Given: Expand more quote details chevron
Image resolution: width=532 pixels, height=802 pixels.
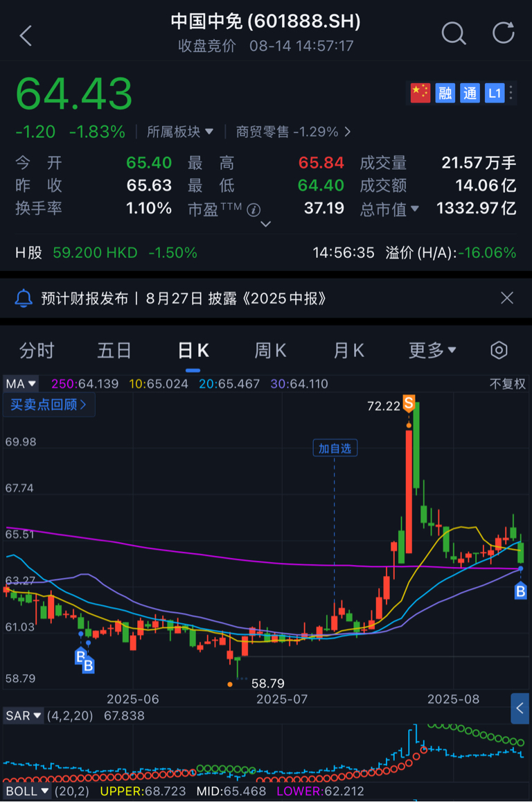Looking at the screenshot, I should [266, 224].
